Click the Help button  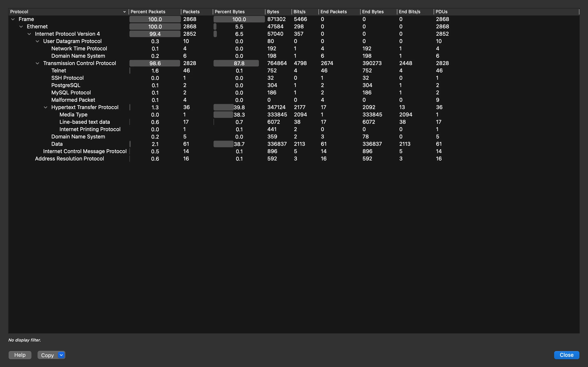[19, 355]
